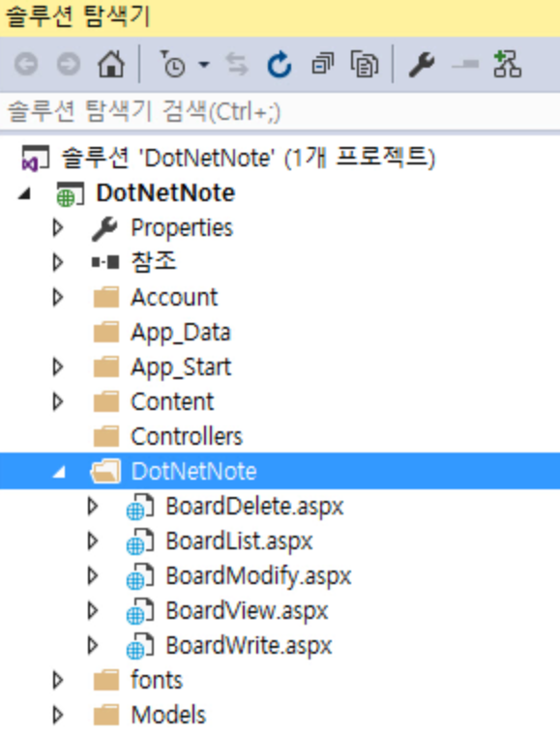Select the App_Start folder label
This screenshot has height=733, width=560.
181,367
